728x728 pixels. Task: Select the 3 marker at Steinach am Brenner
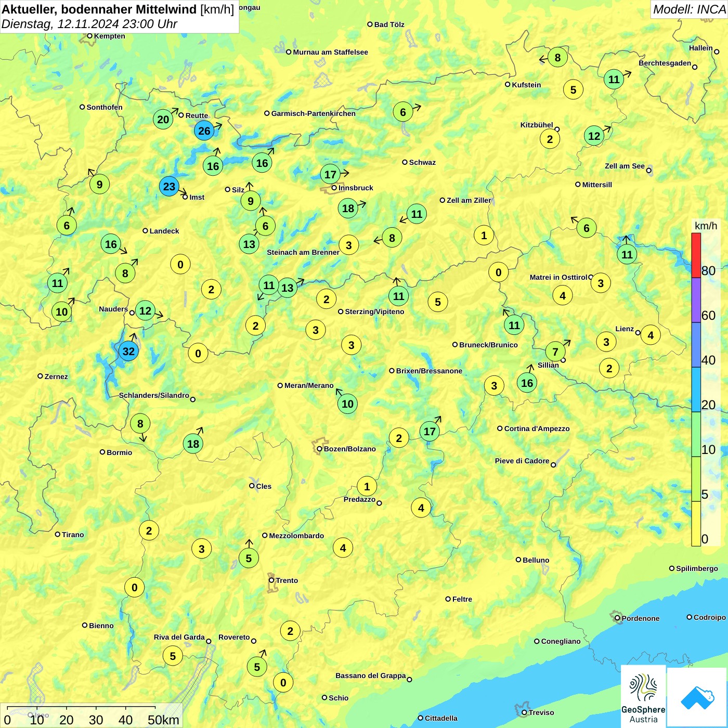348,245
